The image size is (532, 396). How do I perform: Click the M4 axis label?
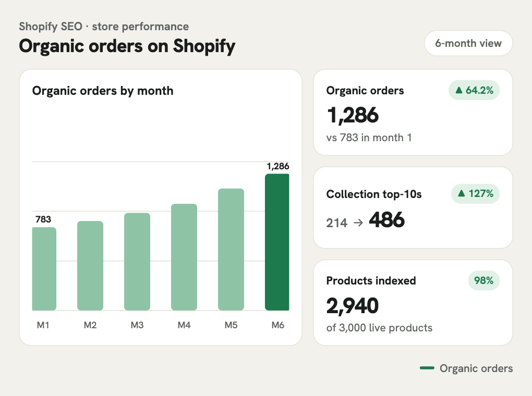[184, 325]
